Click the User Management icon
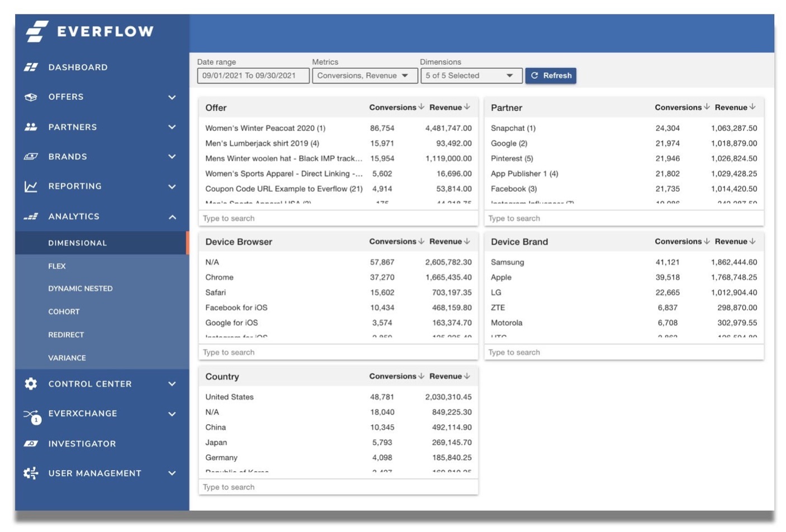Image resolution: width=786 pixels, height=532 pixels. pyautogui.click(x=31, y=473)
